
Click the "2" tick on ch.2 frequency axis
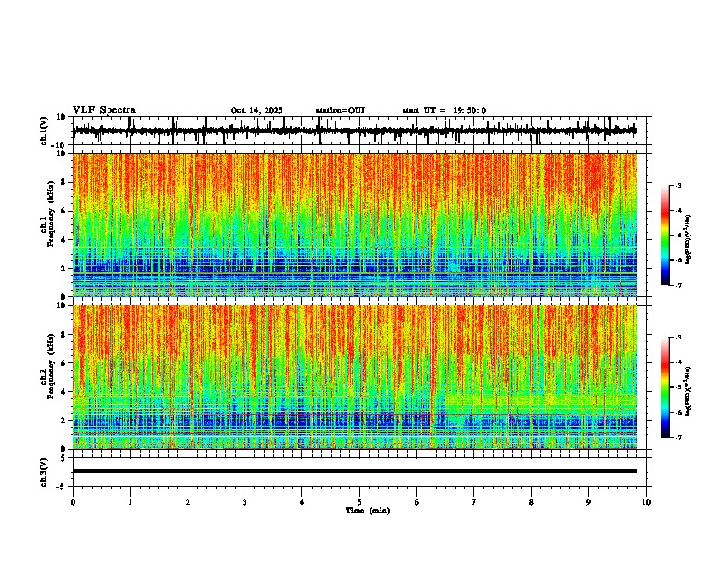click(x=63, y=420)
